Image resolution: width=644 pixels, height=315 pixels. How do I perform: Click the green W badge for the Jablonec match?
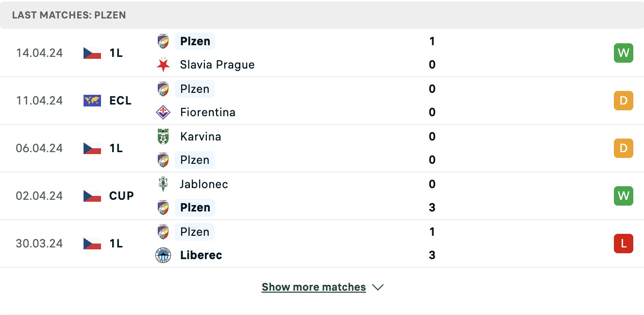pos(624,196)
